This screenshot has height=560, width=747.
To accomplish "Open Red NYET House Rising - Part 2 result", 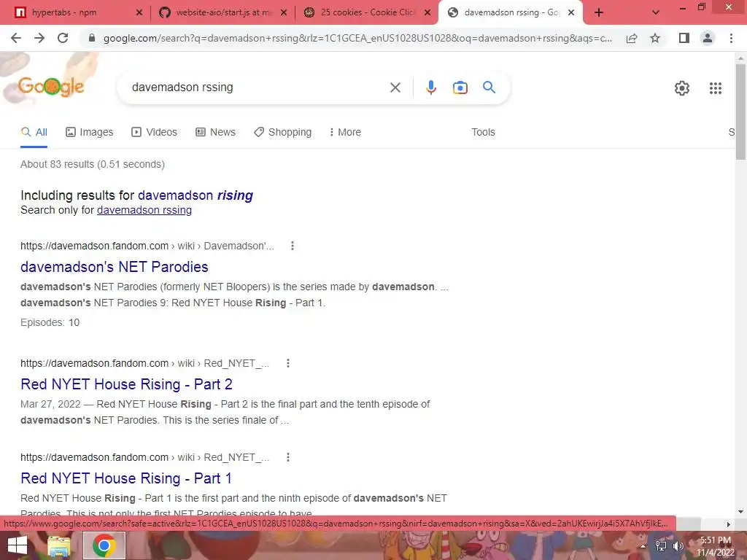I will click(126, 384).
